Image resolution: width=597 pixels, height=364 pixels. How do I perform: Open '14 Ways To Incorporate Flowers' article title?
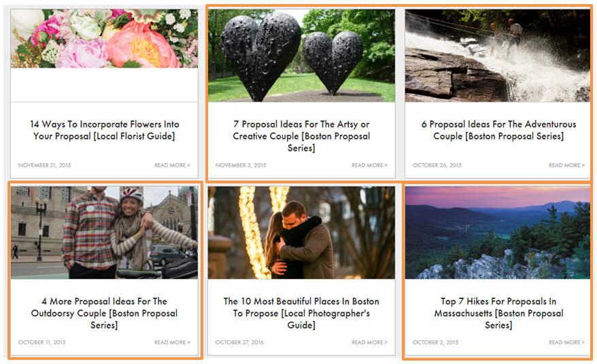(x=104, y=130)
